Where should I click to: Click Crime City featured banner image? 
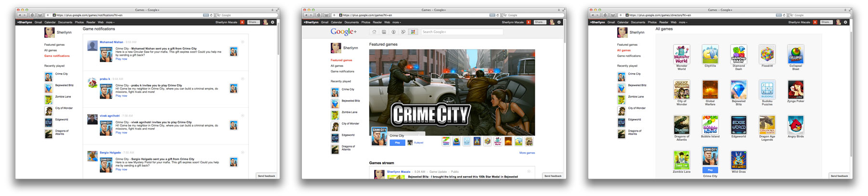452,92
